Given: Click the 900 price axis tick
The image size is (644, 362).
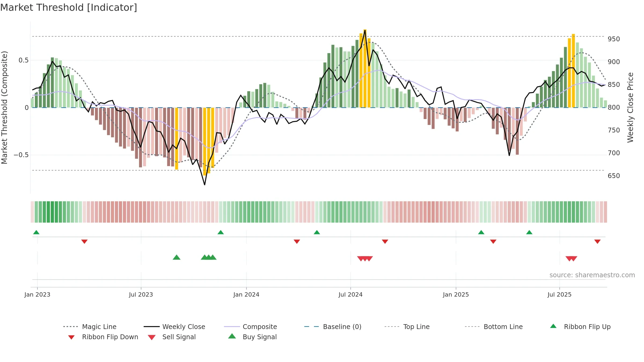Looking at the screenshot, I should pos(614,62).
